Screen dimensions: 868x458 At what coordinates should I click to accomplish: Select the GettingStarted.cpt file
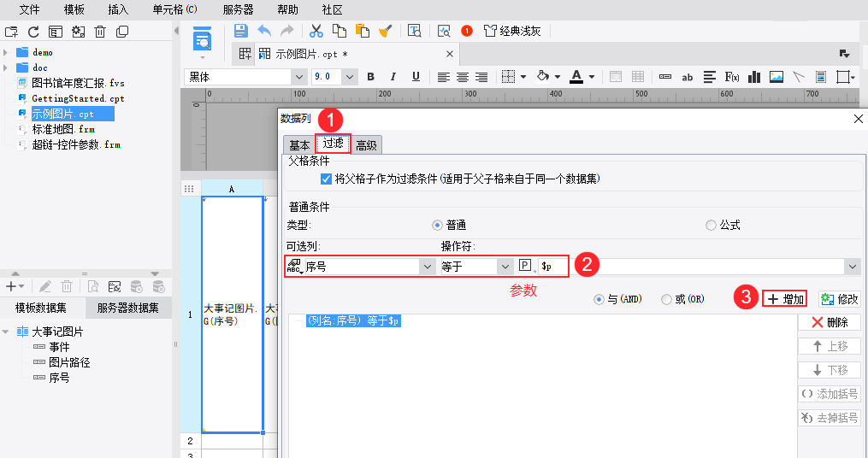coord(78,98)
